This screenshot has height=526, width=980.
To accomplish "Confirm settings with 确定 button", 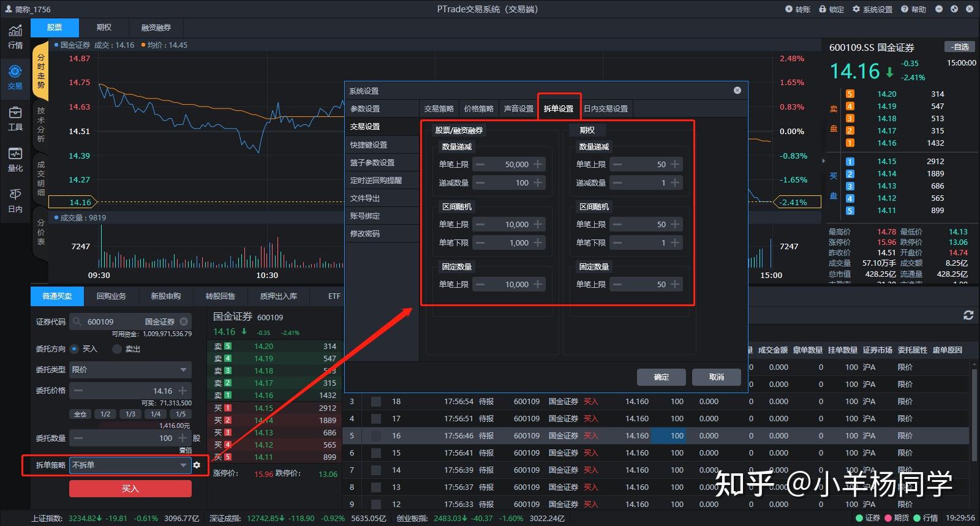I will 661,377.
